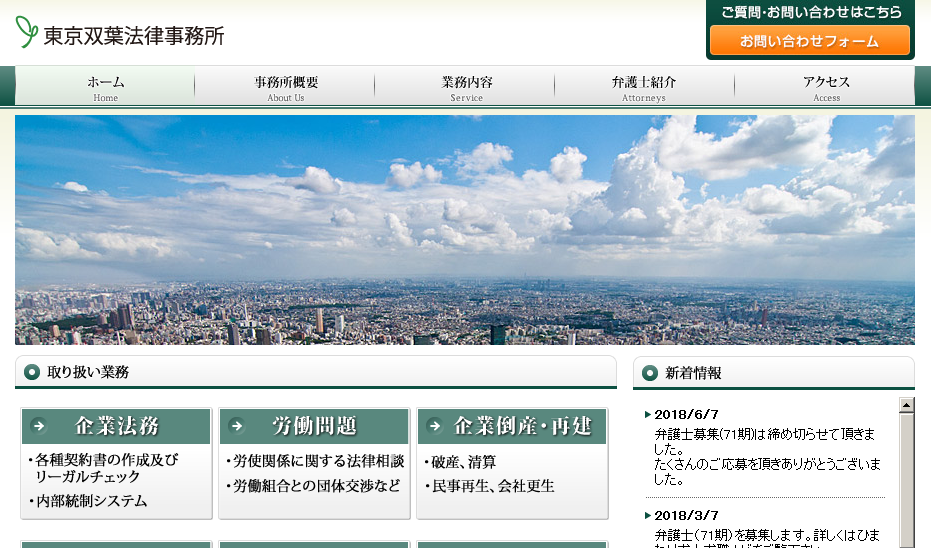Click the triangle marker before 2018/6/7

(x=648, y=415)
